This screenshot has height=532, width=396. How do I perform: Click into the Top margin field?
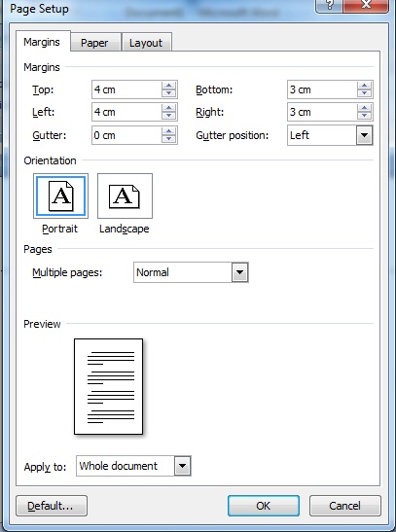tap(126, 89)
